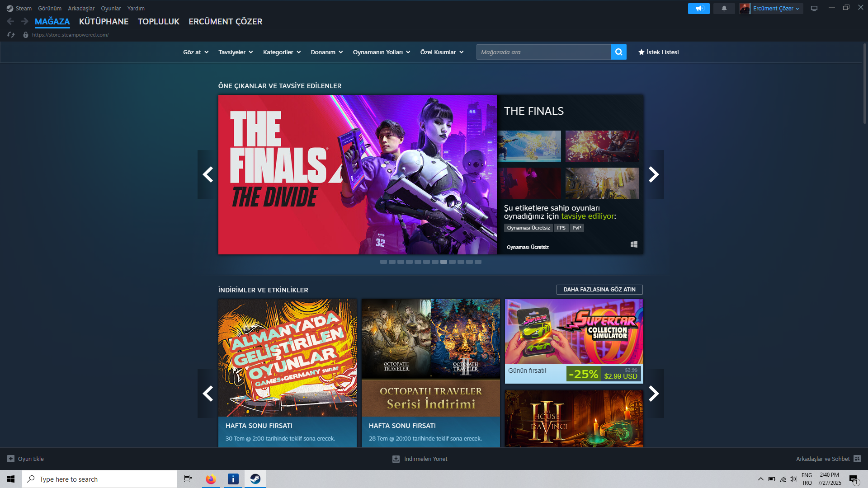Click the PvP tag

577,228
